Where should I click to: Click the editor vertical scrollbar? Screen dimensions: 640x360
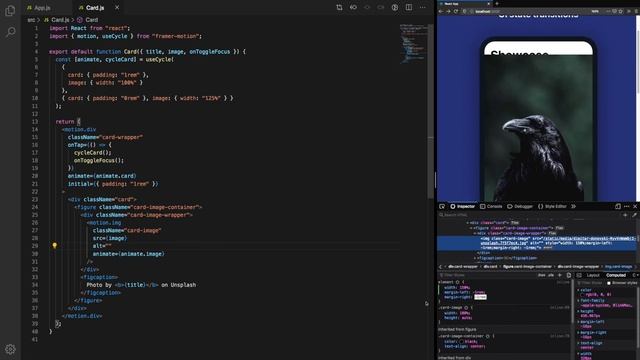[x=431, y=110]
